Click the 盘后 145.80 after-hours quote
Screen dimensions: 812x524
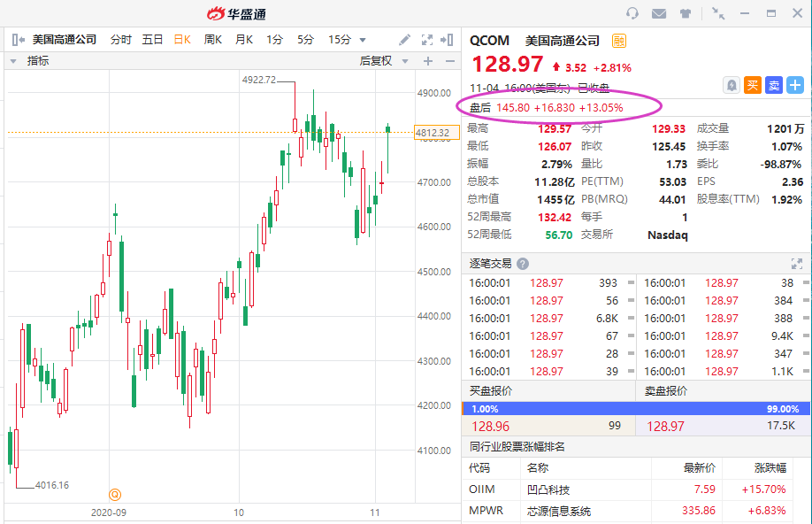pyautogui.click(x=546, y=108)
